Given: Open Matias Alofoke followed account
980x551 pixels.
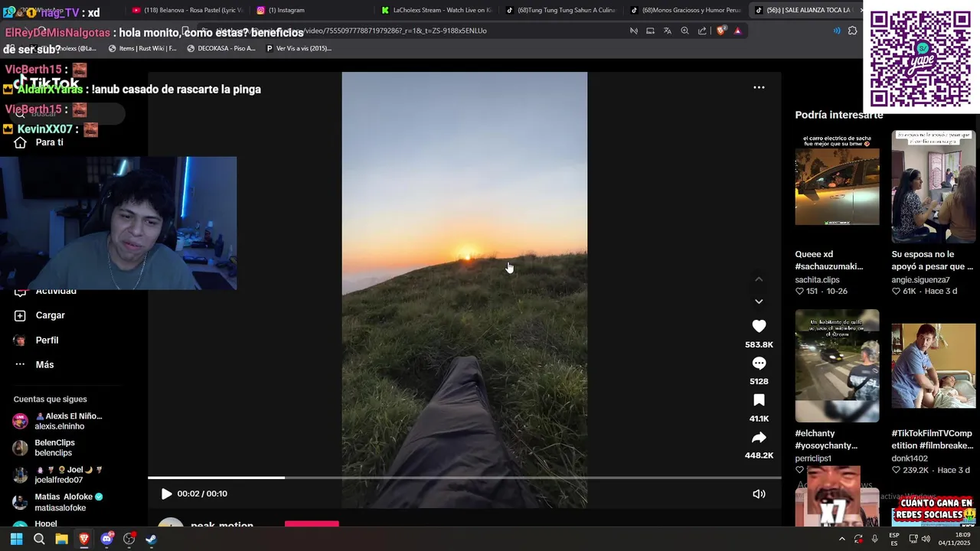Looking at the screenshot, I should click(60, 502).
